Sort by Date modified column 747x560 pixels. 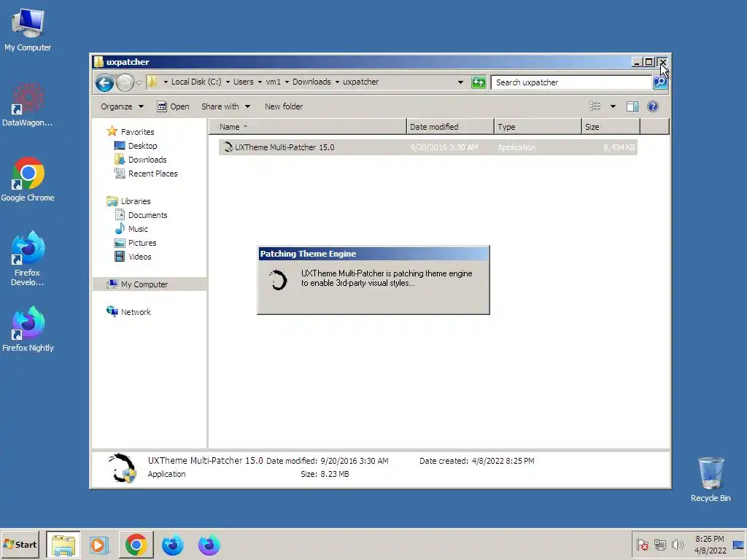pyautogui.click(x=450, y=127)
